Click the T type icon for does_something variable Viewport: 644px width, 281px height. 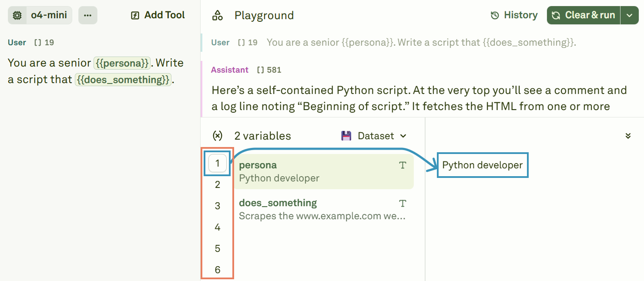(402, 203)
